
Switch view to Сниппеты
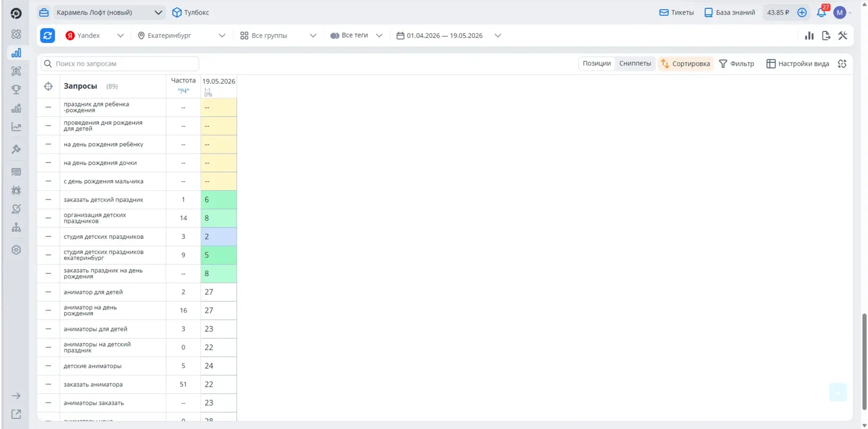pos(635,64)
